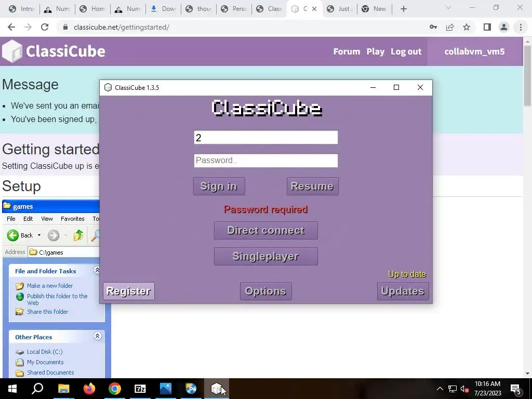Switch to the Pers tab
This screenshot has height=399, width=532.
[234, 9]
